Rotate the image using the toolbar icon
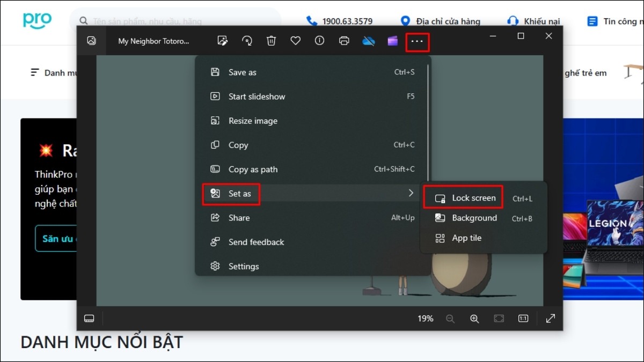Screen dimensions: 644x362 247,41
